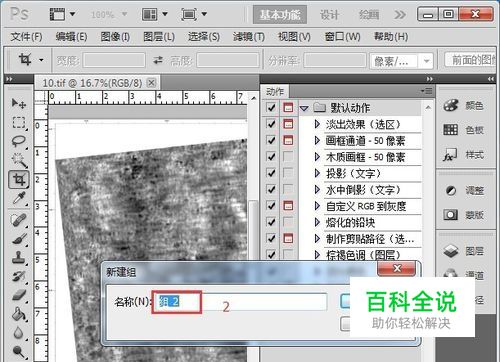
Task: Expand the 画框通道 - 50 像素 action
Action: pyautogui.click(x=317, y=141)
